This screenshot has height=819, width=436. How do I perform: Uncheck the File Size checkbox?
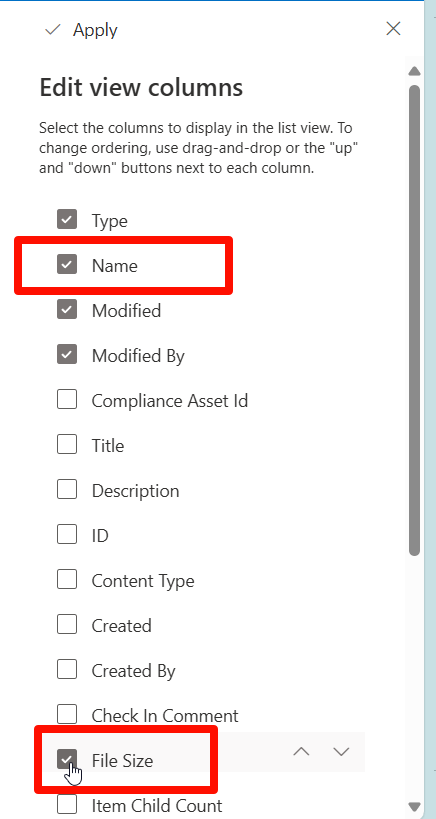pos(67,759)
